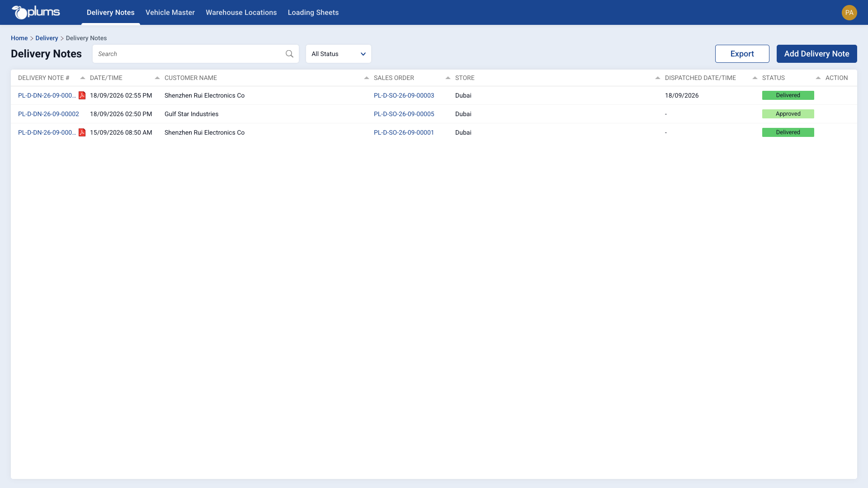Click Add Delivery Note button
Viewport: 868px width, 488px height.
[816, 54]
